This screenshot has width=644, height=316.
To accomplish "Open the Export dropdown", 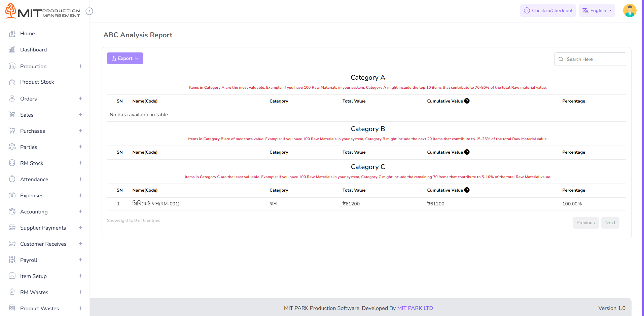I will click(x=125, y=58).
